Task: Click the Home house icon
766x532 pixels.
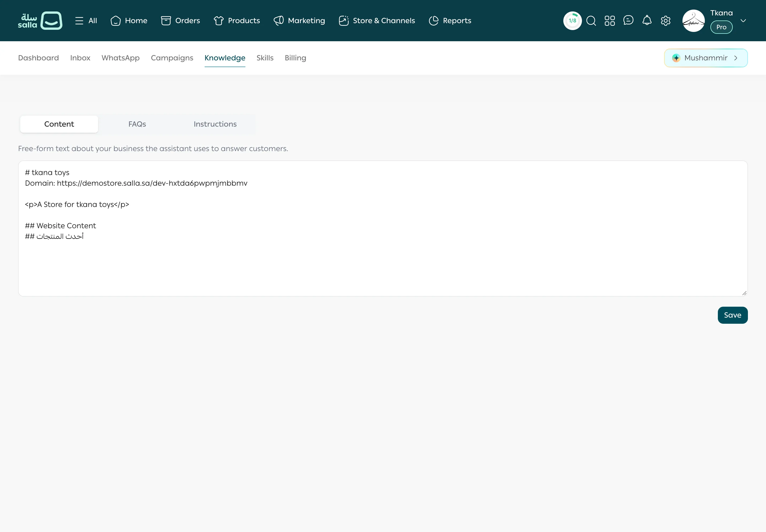Action: [115, 21]
